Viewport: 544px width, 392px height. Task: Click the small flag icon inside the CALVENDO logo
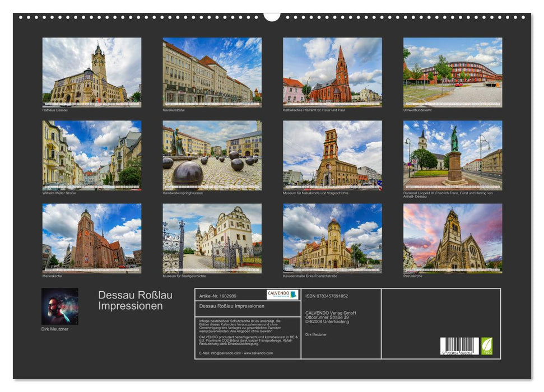coord(294,295)
